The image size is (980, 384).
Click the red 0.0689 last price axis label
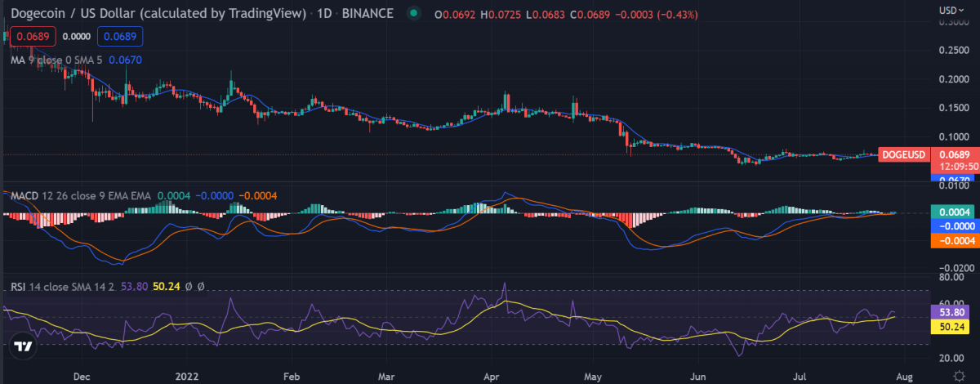pyautogui.click(x=954, y=155)
